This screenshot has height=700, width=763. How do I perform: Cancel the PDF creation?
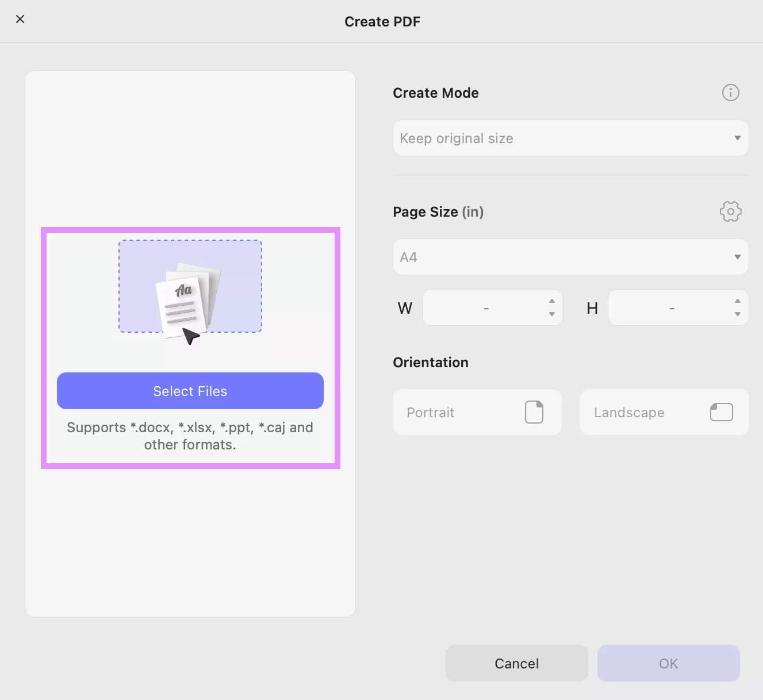point(516,663)
